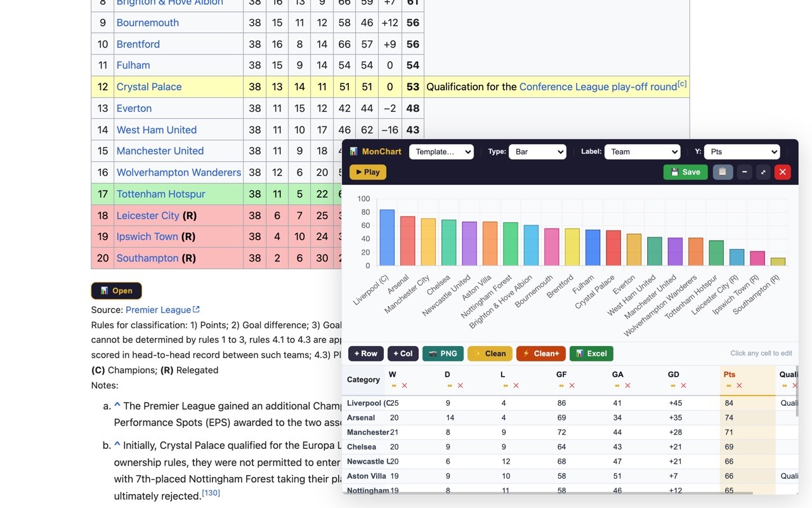812x508 pixels.
Task: Click the swap arrows icon under GF column
Action: 561,385
